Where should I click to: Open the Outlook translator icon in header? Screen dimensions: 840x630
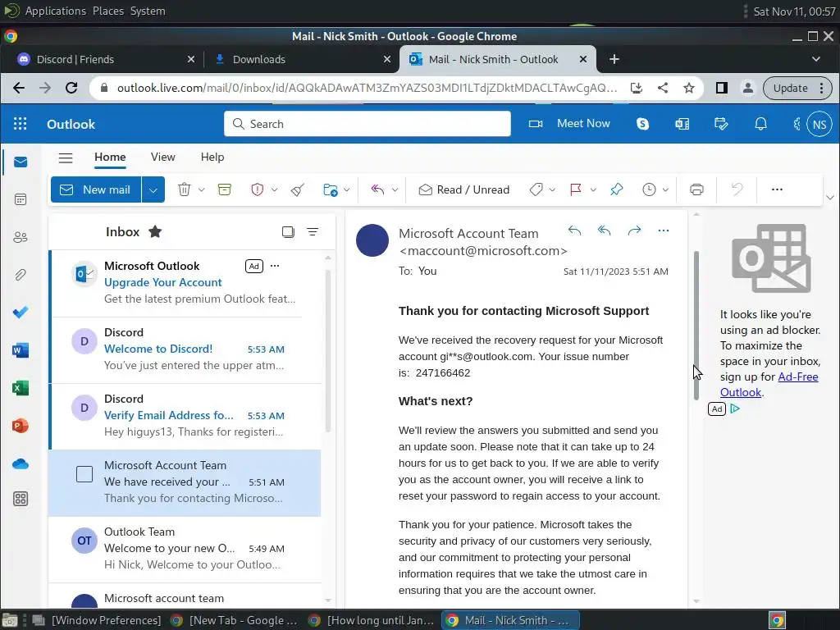pos(682,124)
